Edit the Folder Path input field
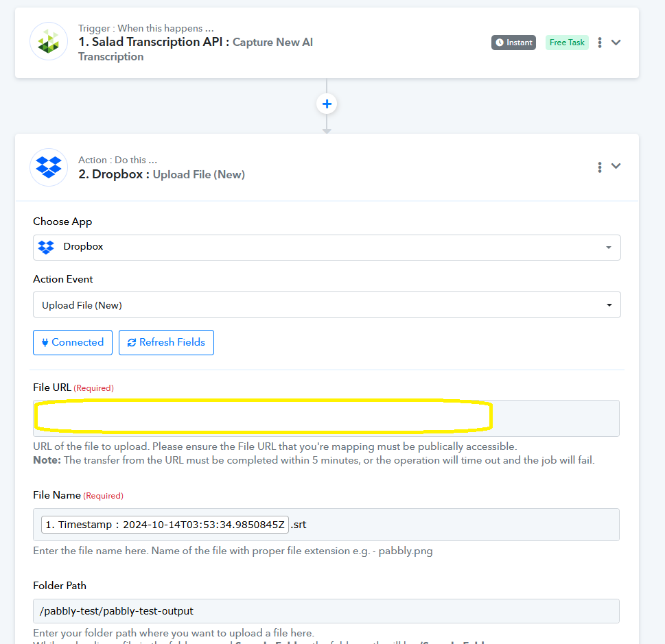The height and width of the screenshot is (644, 665). pyautogui.click(x=326, y=611)
